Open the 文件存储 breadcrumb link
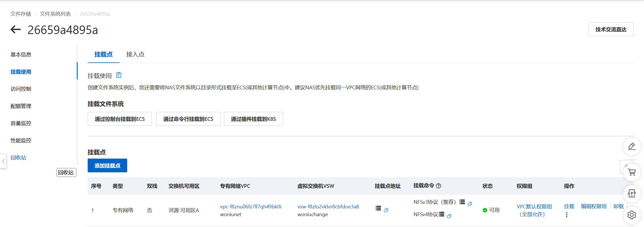Image resolution: width=644 pixels, height=227 pixels. click(21, 14)
